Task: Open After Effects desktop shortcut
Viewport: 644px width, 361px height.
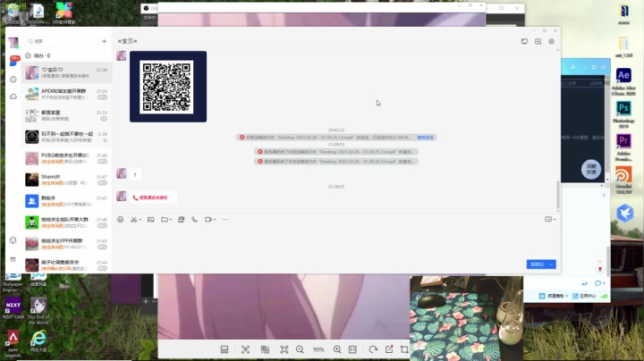Action: (623, 81)
